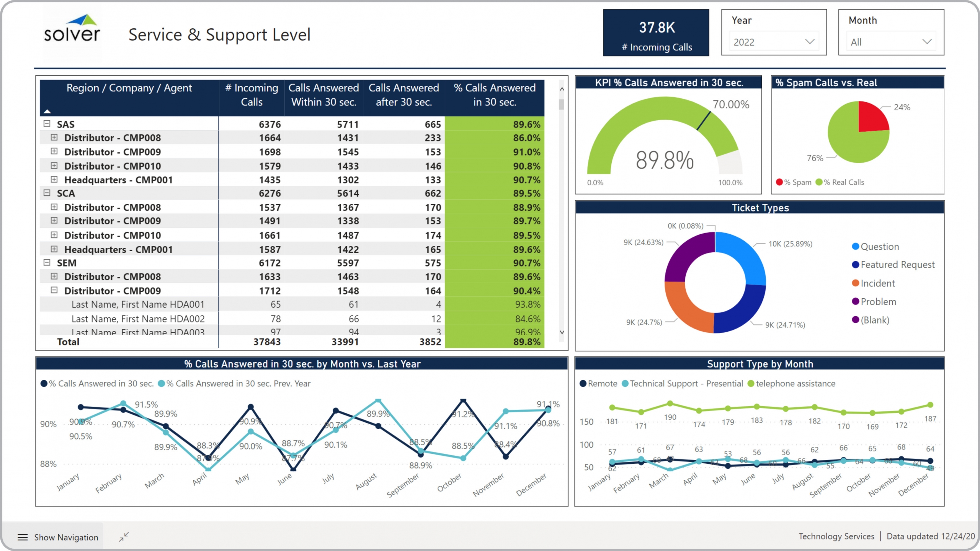980x551 pixels.
Task: Click the hamburger Show Navigation icon
Action: click(x=23, y=537)
